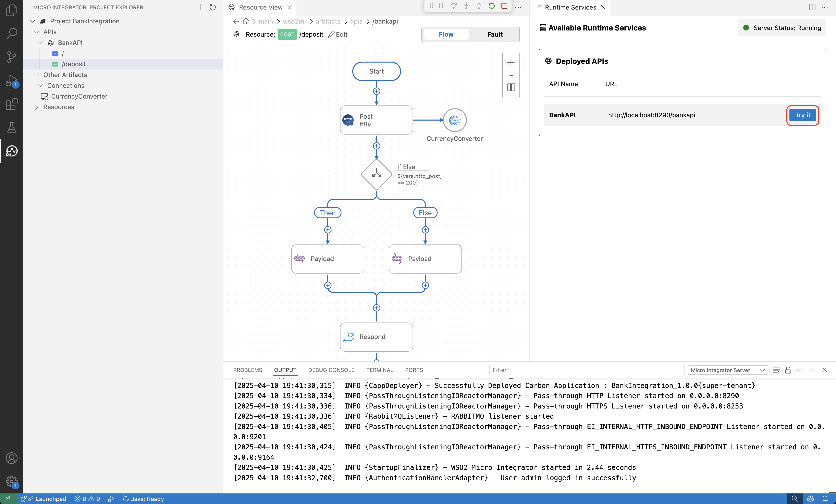836x504 pixels.
Task: Collapse the APIs tree node
Action: 37,32
